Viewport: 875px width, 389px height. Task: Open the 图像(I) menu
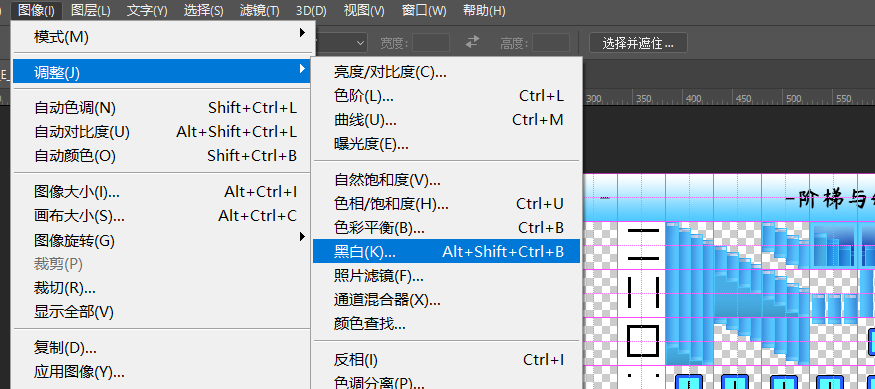[36, 10]
